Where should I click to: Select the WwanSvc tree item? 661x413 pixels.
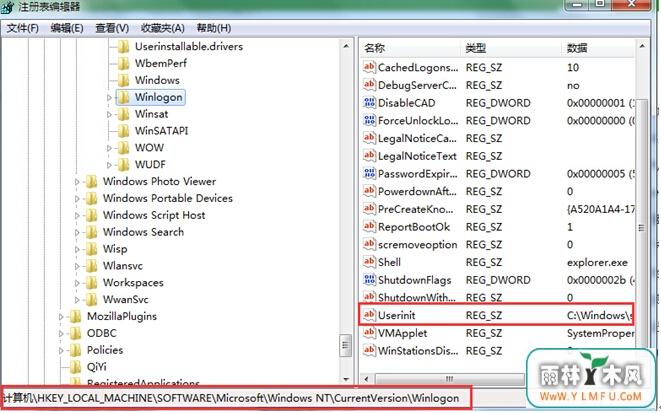tap(126, 299)
